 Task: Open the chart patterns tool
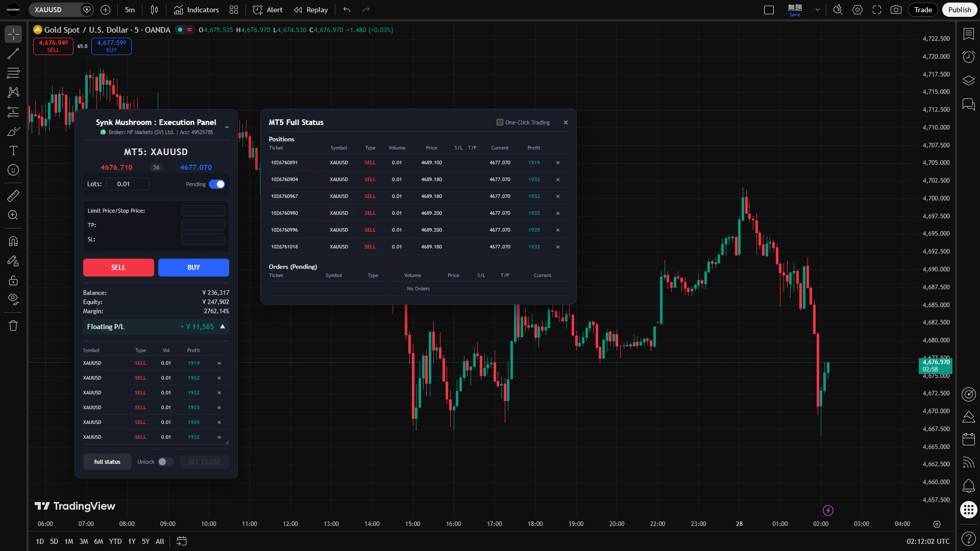(13, 92)
